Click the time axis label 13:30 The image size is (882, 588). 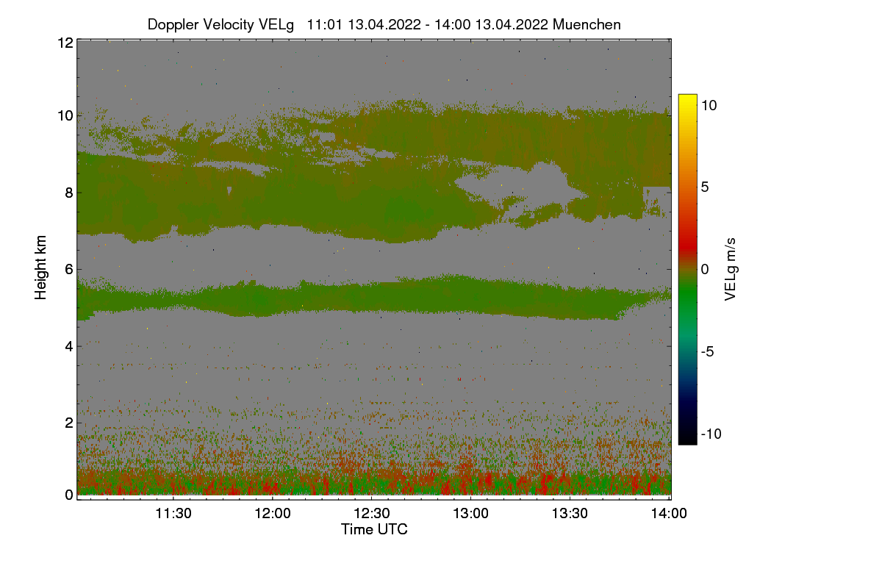tap(570, 514)
